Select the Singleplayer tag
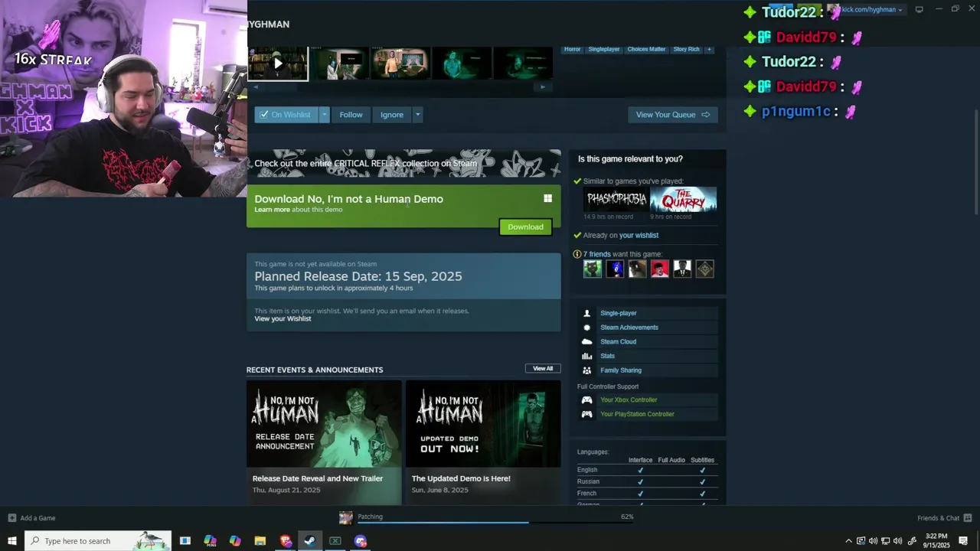This screenshot has width=980, height=551. [x=604, y=49]
